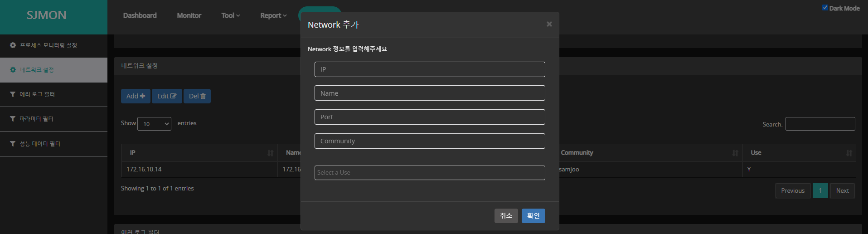This screenshot has height=234, width=868.
Task: Click the funnel icon beside 파라미터 필터
Action: 13,119
